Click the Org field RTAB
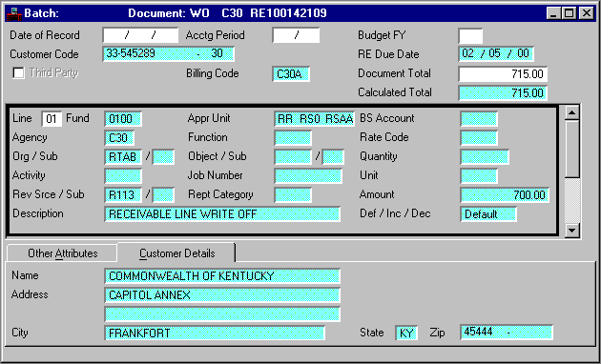The image size is (601, 364). (123, 157)
